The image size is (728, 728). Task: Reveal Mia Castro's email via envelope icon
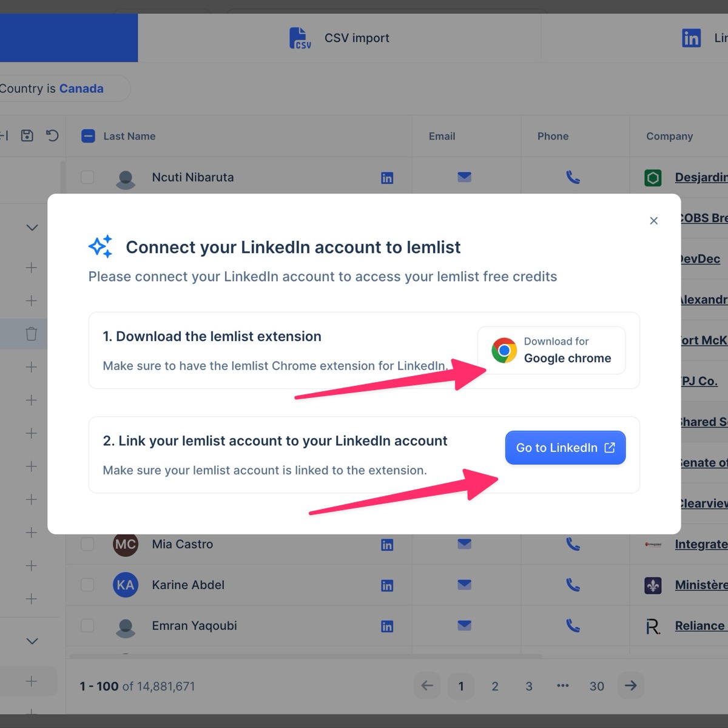tap(464, 544)
